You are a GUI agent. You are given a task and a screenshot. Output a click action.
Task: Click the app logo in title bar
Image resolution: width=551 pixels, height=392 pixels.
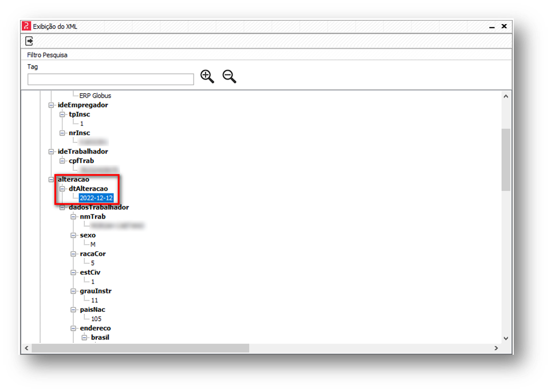pyautogui.click(x=26, y=26)
